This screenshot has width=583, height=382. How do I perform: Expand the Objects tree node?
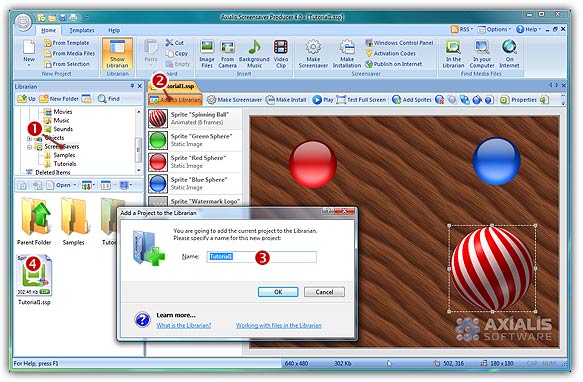click(x=29, y=138)
